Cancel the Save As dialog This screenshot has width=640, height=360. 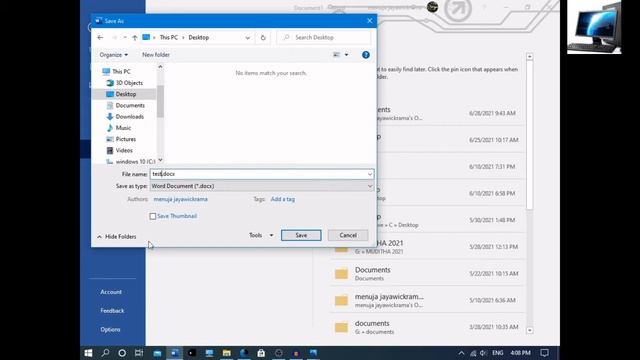[348, 235]
